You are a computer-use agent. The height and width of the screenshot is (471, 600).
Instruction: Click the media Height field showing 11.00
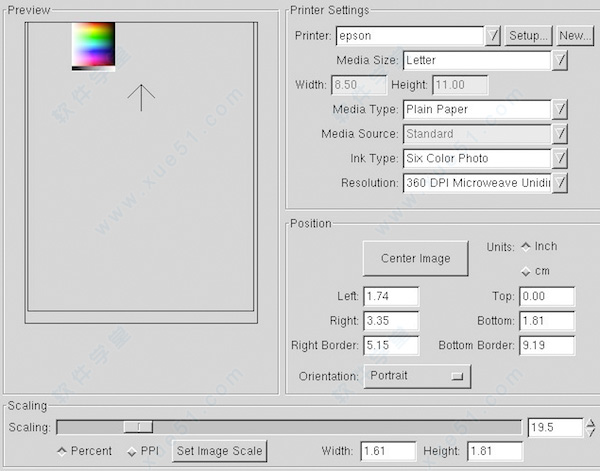460,85
